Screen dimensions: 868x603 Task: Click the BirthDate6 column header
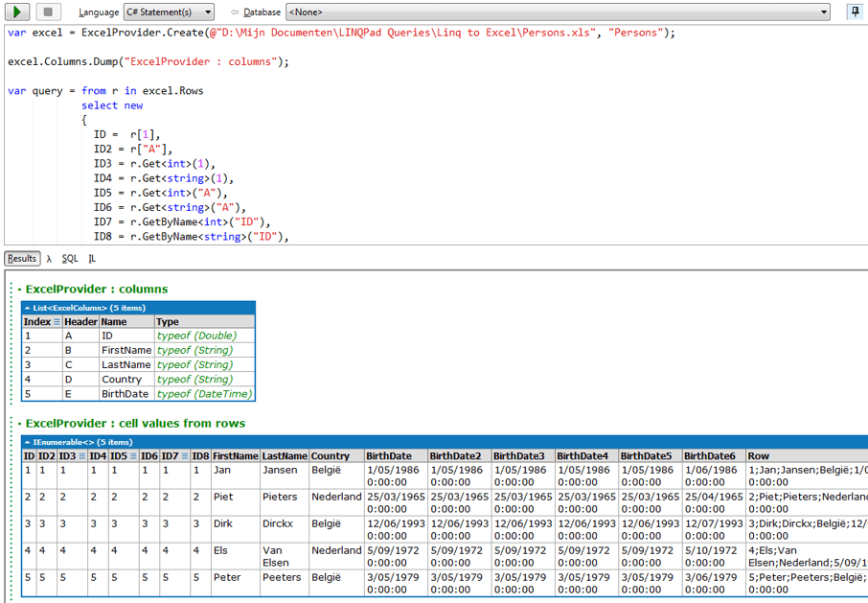pos(714,456)
